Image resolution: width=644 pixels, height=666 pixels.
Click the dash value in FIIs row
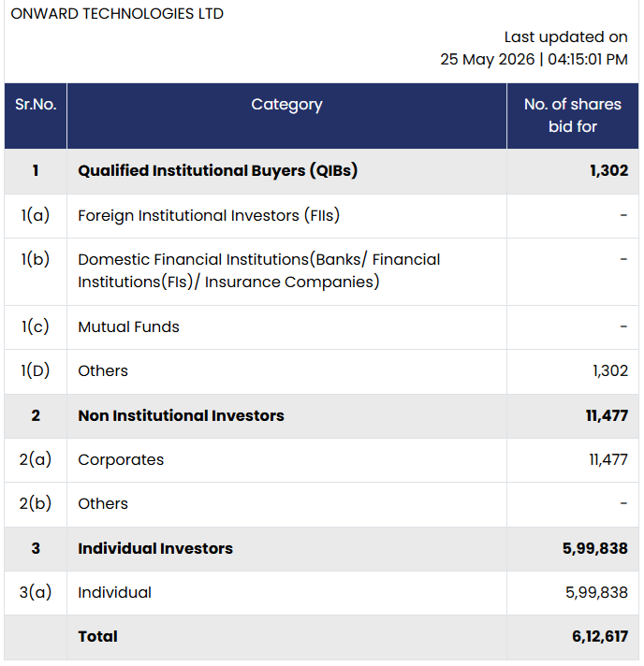pos(623,215)
